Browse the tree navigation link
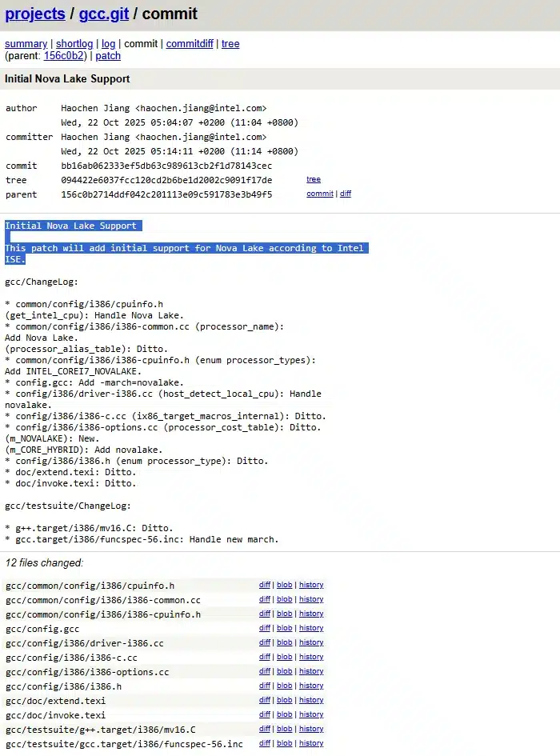Viewport: 560px width, 756px height. click(230, 44)
